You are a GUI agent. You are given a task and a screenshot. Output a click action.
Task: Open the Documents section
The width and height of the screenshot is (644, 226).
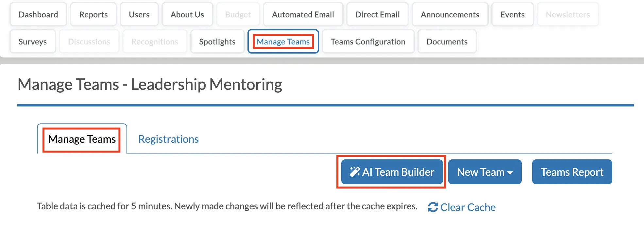pyautogui.click(x=447, y=41)
